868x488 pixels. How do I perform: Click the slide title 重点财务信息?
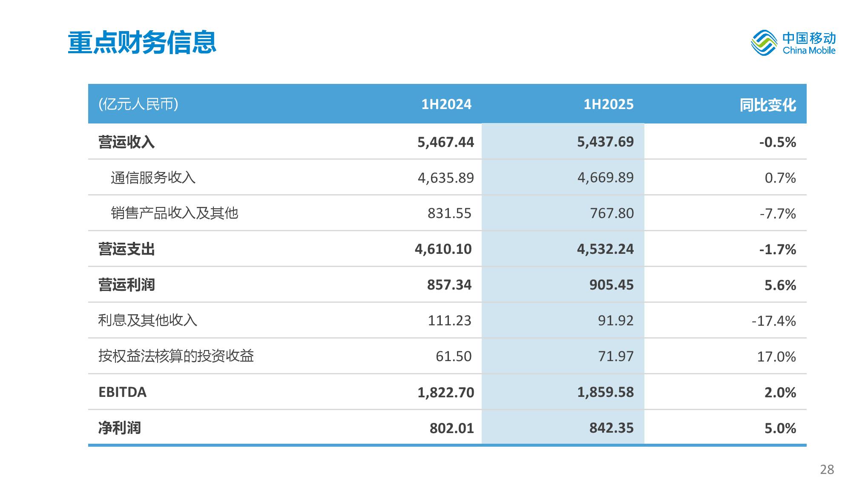coord(142,43)
